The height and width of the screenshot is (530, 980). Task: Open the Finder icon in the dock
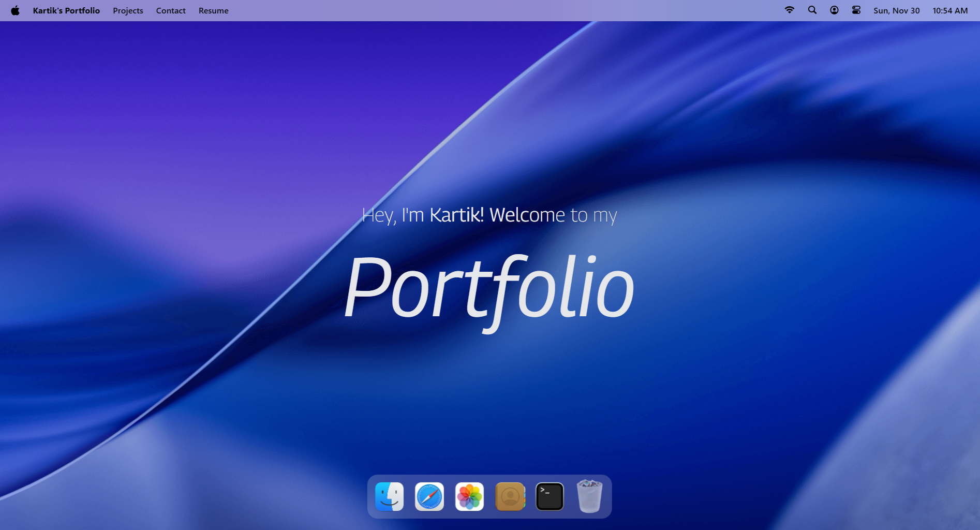point(389,497)
